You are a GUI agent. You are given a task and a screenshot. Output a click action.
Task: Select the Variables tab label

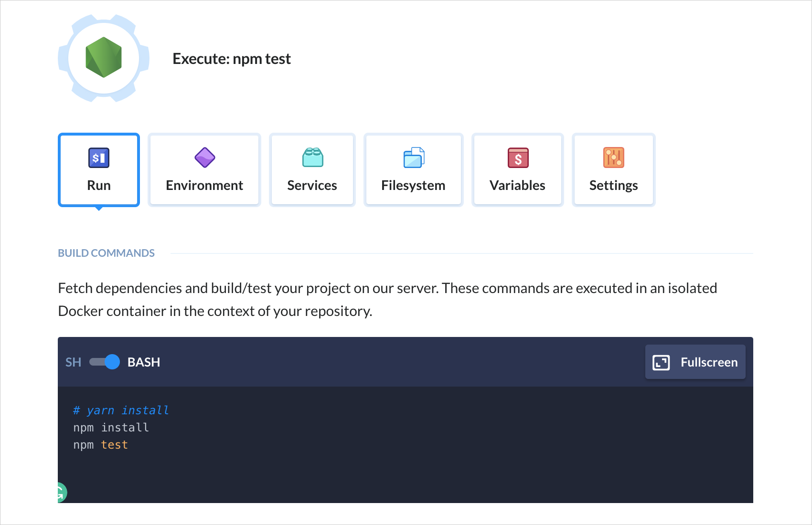517,185
